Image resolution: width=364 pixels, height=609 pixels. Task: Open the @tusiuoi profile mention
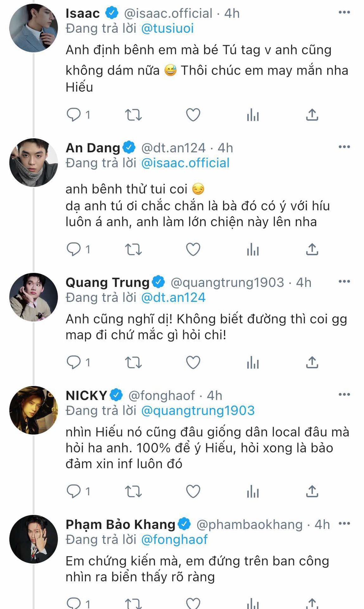coord(167,29)
